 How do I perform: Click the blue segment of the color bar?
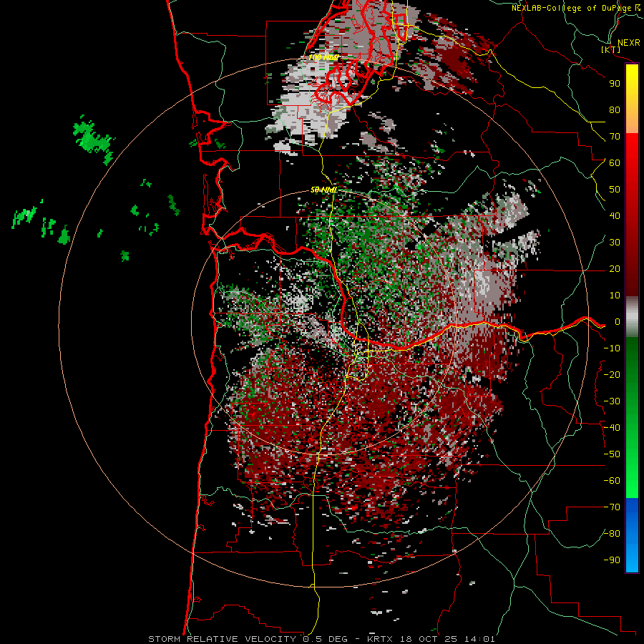tap(632, 535)
